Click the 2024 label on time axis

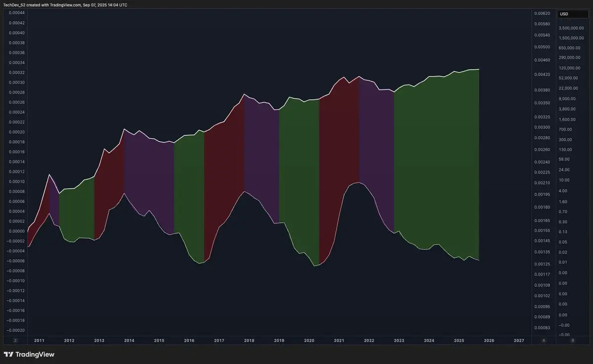pyautogui.click(x=429, y=340)
